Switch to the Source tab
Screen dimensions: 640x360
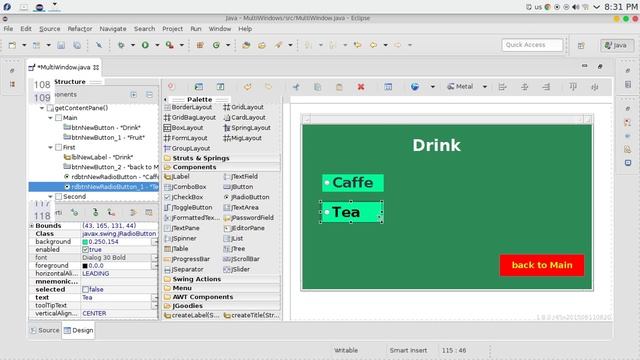pos(45,330)
